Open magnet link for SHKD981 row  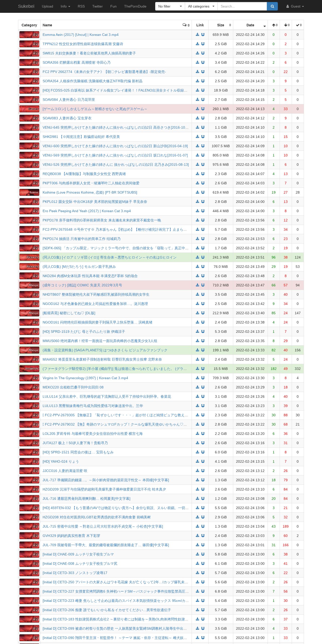click(203, 137)
